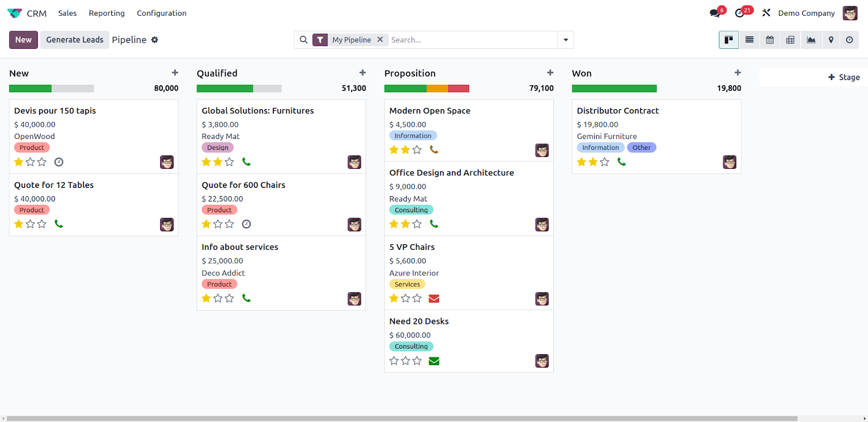The image size is (868, 422).
Task: Click Other tag on Distributor Contract
Action: pos(641,148)
